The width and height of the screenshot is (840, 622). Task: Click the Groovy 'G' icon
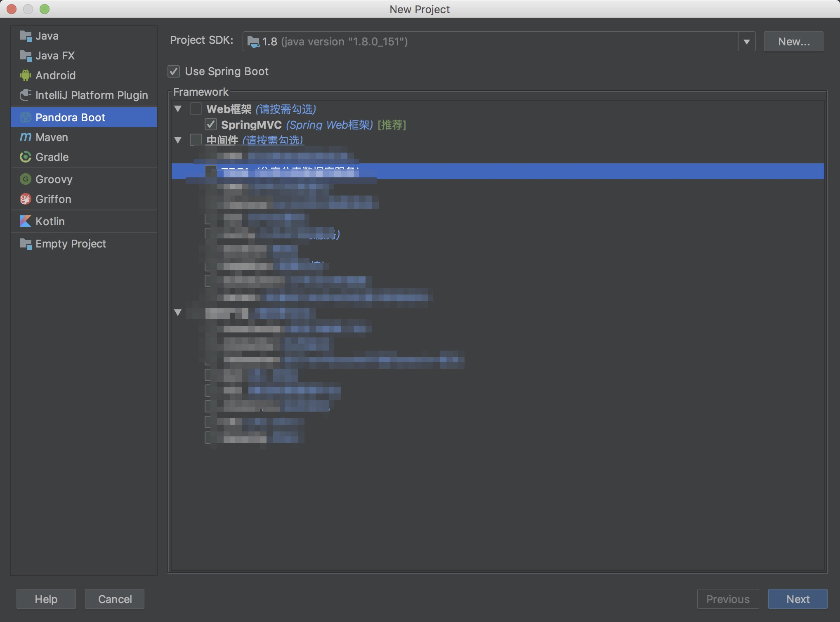tap(26, 179)
